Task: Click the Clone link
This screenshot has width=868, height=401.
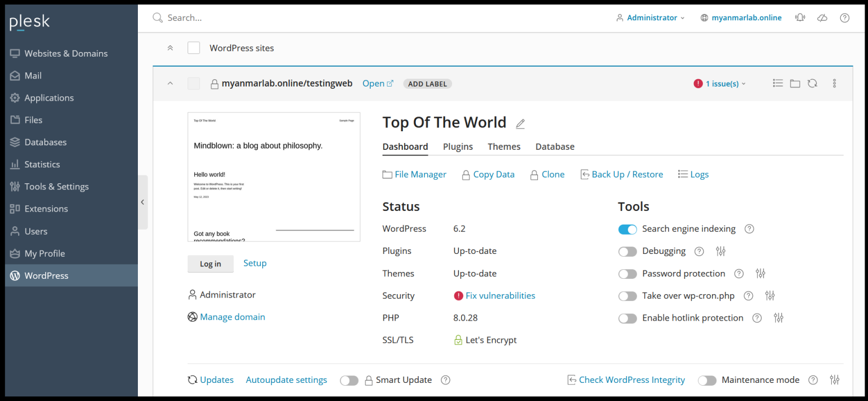Action: coord(547,174)
